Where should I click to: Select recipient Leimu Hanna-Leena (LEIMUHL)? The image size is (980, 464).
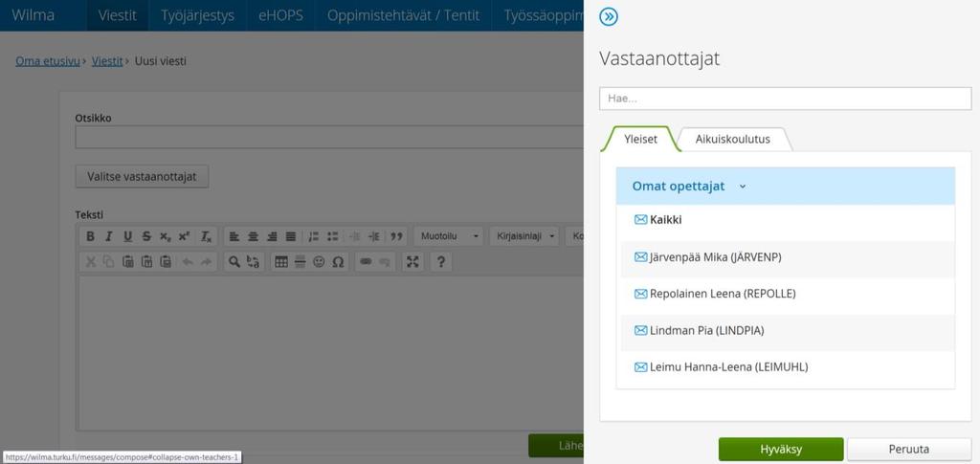point(728,367)
